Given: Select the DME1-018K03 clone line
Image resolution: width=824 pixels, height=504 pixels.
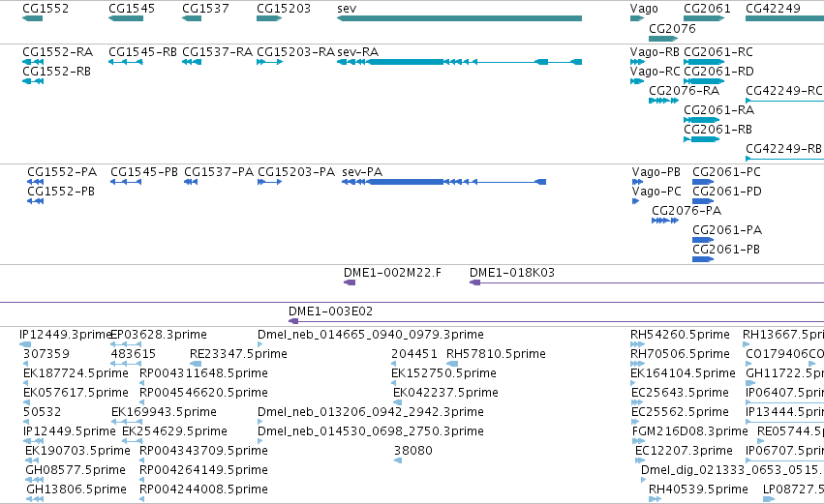Looking at the screenshot, I should click(x=647, y=283).
